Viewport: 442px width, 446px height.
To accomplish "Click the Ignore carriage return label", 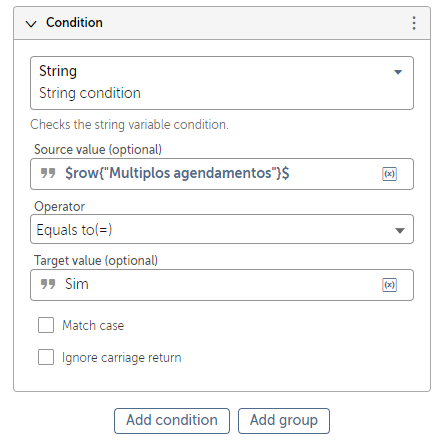I will coord(122,358).
